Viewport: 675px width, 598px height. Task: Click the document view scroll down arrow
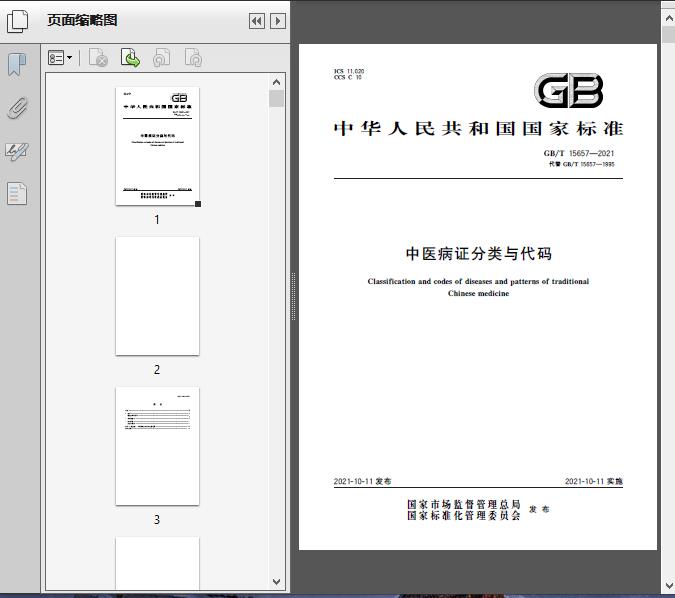pyautogui.click(x=669, y=585)
